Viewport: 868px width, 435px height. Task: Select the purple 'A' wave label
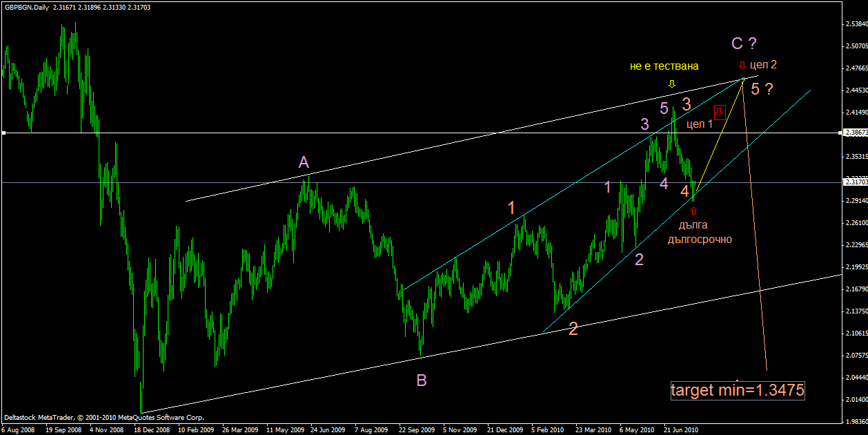pos(304,162)
